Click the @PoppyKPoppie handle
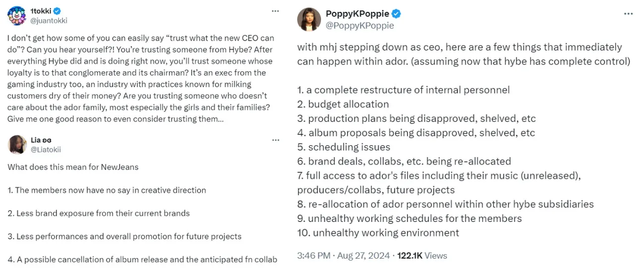 point(360,25)
